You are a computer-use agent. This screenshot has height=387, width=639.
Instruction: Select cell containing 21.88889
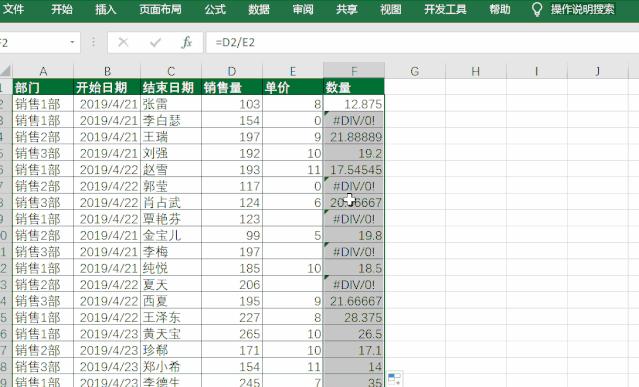pos(354,136)
